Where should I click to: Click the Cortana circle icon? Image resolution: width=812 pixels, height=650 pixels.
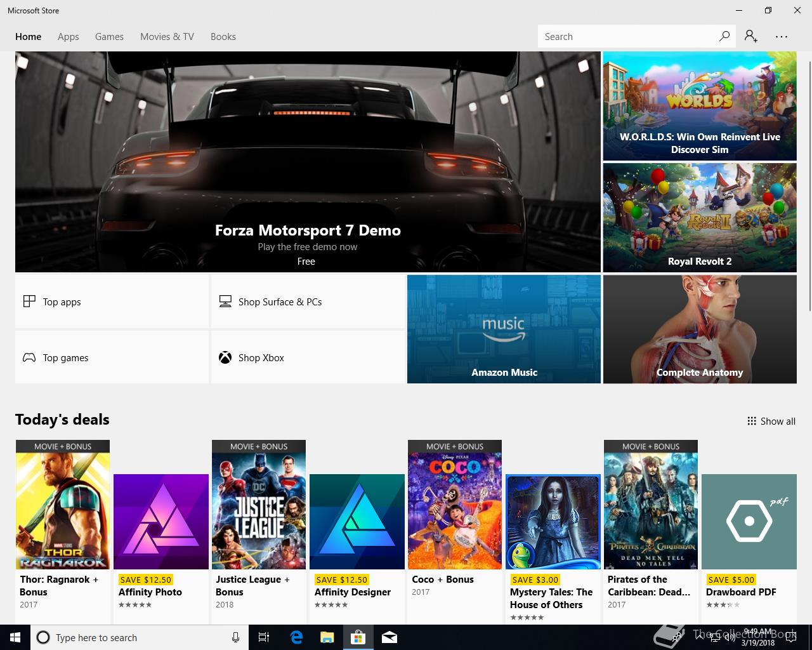tap(43, 637)
